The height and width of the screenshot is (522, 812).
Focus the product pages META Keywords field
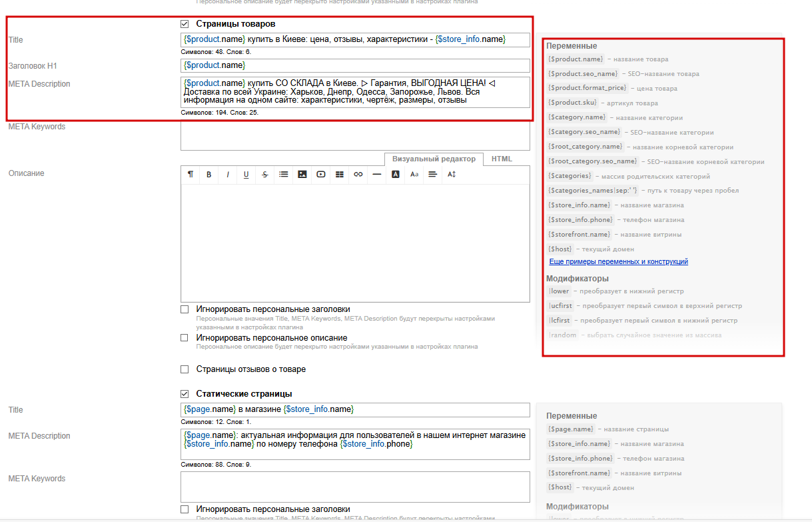355,136
